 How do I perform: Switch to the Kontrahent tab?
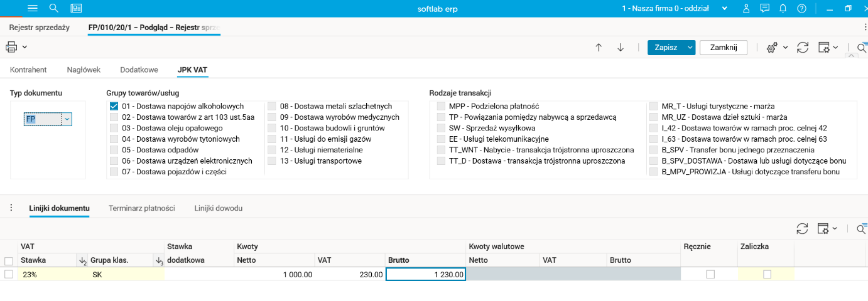[x=29, y=70]
